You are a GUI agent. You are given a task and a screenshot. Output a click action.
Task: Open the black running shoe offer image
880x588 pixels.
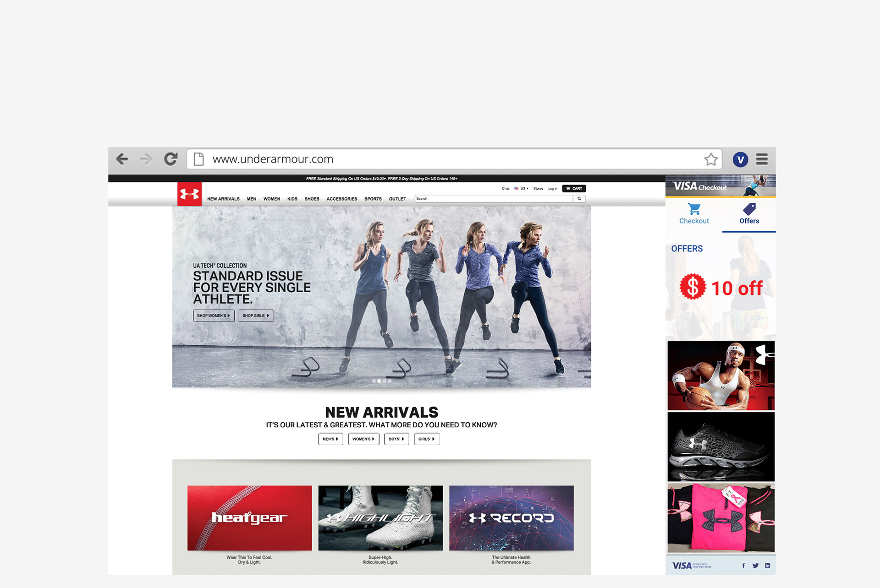click(x=721, y=446)
